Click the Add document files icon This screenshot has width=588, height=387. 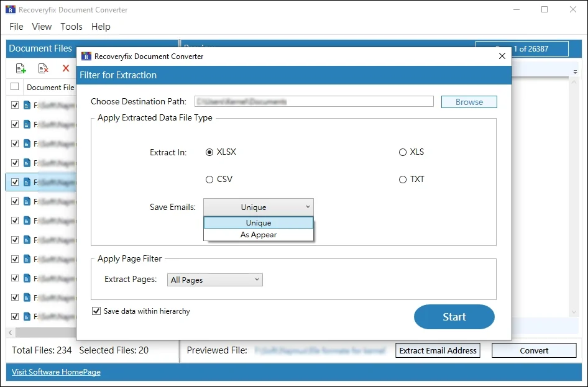point(21,68)
